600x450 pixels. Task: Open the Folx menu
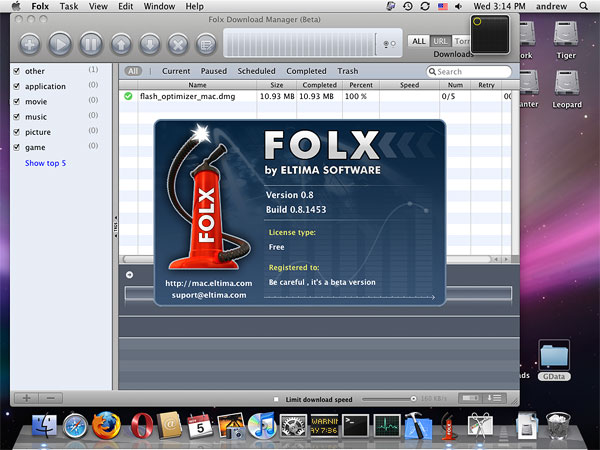pyautogui.click(x=40, y=6)
